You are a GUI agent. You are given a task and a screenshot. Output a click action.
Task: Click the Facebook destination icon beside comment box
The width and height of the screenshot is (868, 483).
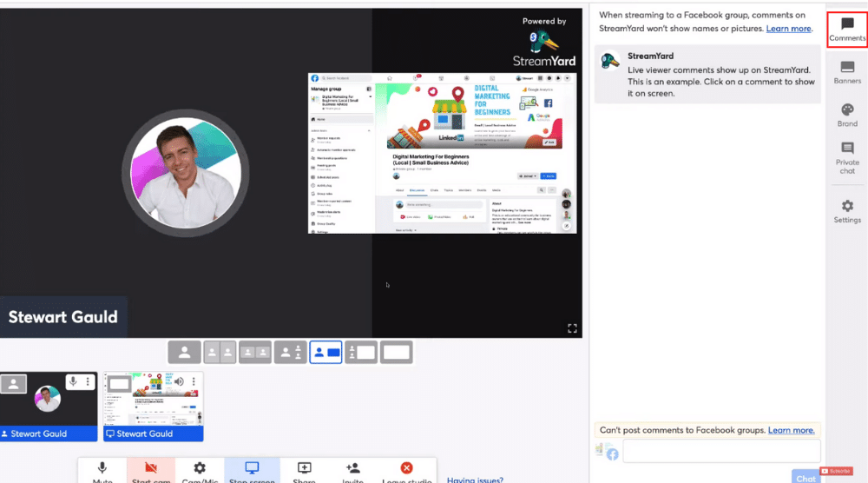(611, 454)
